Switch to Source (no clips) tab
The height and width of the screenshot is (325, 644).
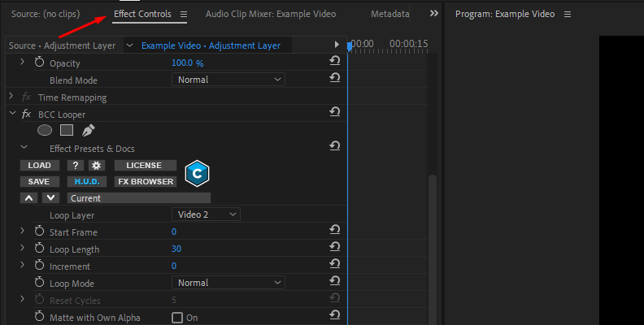(x=46, y=15)
